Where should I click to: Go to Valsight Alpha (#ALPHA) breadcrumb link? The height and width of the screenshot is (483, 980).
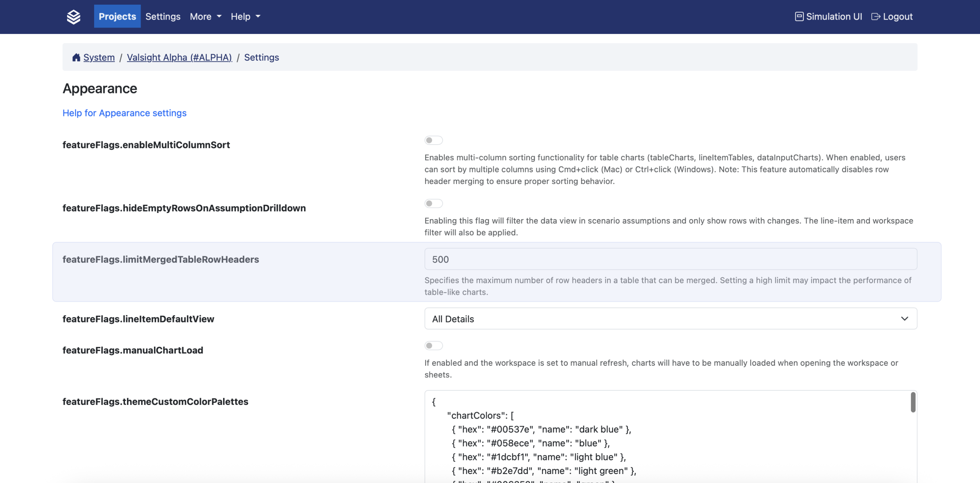point(179,57)
